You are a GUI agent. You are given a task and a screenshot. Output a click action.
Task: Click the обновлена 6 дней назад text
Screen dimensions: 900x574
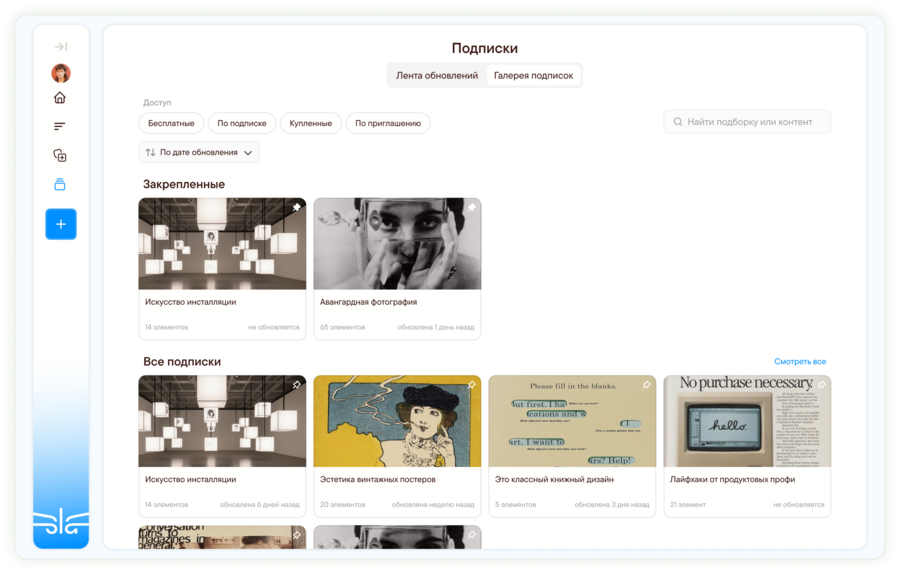pyautogui.click(x=259, y=505)
